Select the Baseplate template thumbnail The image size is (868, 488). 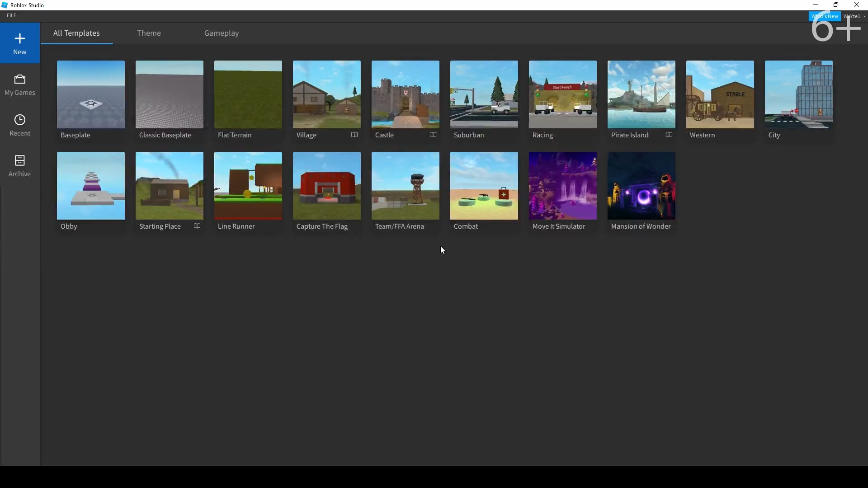tap(91, 94)
